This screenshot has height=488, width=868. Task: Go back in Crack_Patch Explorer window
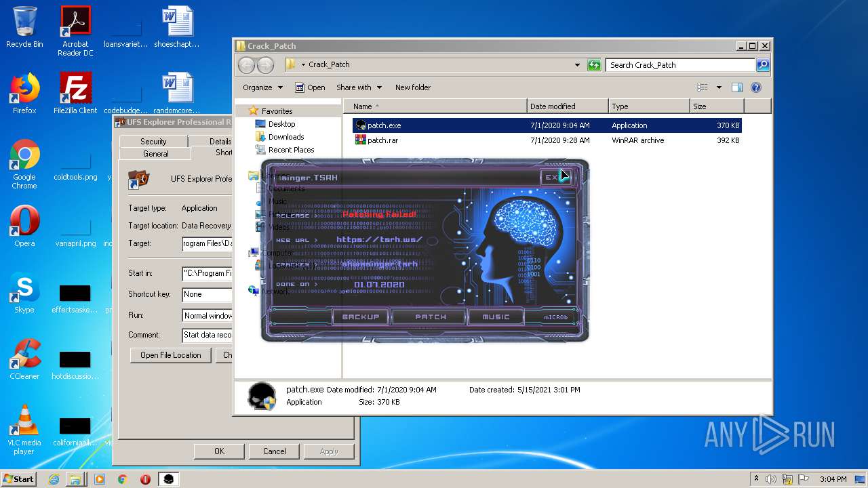point(247,65)
